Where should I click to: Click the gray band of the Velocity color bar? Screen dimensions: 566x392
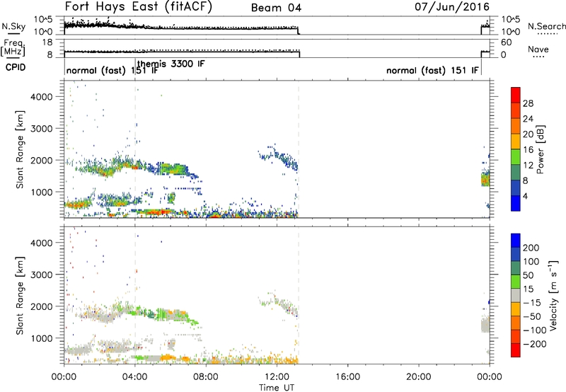point(516,295)
